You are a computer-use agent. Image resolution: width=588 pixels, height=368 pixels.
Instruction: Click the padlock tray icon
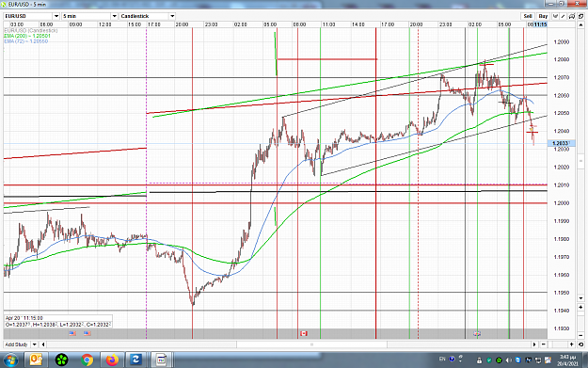pyautogui.click(x=479, y=360)
